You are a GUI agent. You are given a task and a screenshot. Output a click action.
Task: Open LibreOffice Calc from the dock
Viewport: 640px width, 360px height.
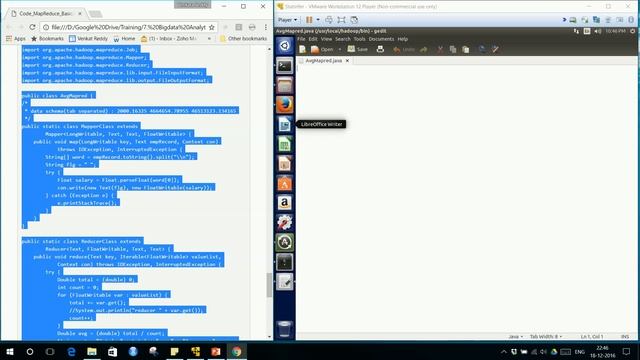click(x=284, y=144)
